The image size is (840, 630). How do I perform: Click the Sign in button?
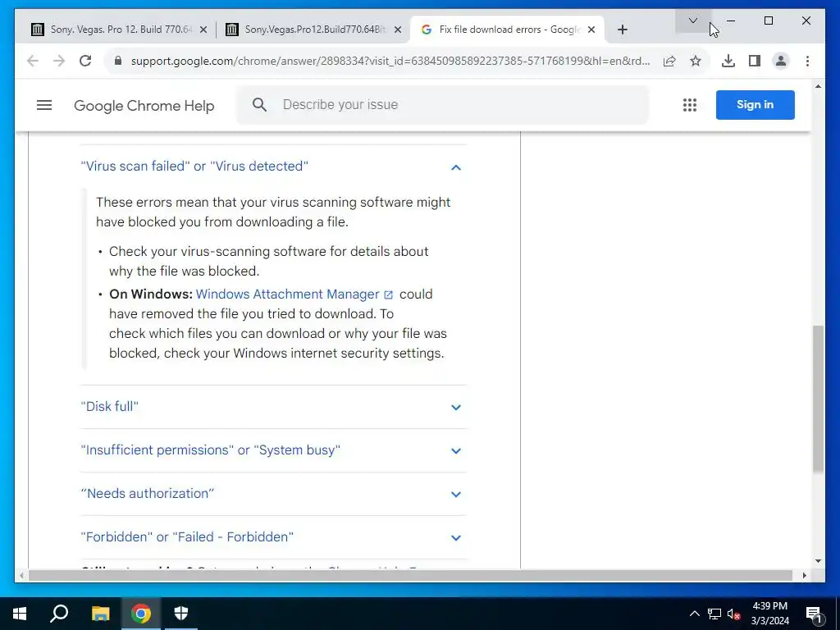[x=755, y=105]
